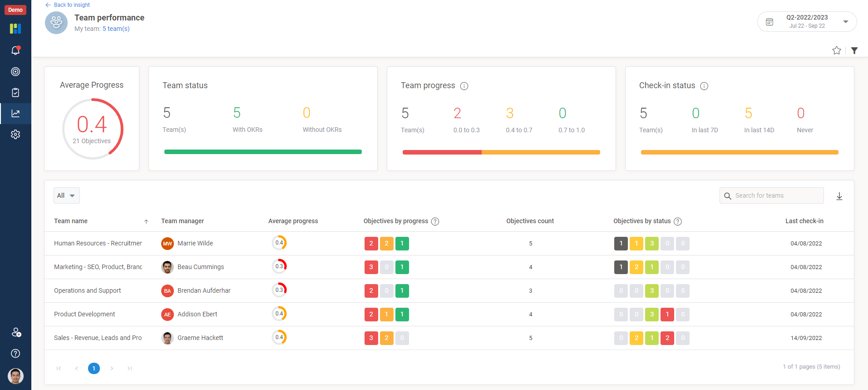Viewport: 868px width, 390px height.
Task: Click the Team status green progress bar
Action: pos(263,152)
